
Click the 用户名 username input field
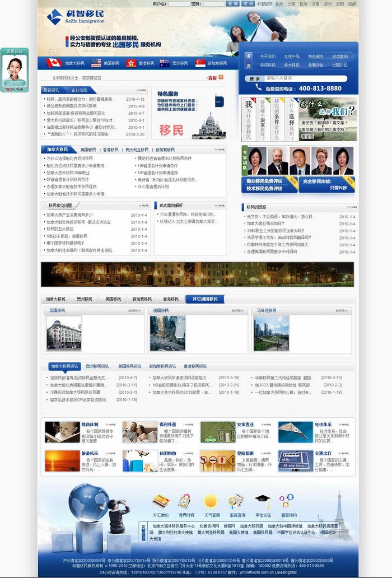point(179,4)
